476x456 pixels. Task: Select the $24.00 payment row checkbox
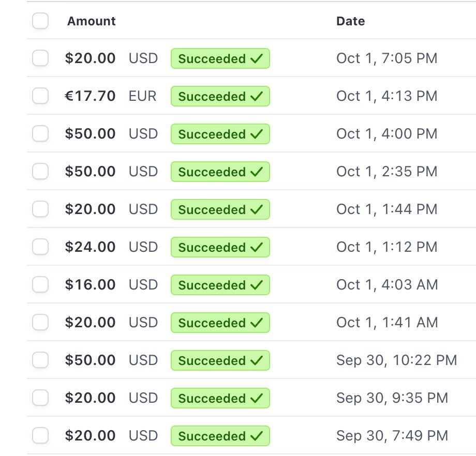(40, 247)
